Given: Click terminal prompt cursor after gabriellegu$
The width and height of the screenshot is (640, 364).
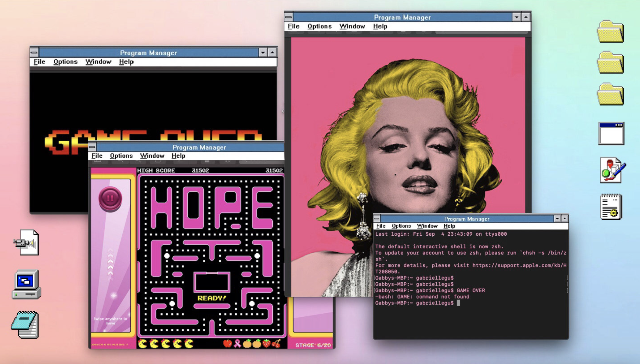Looking at the screenshot, I should tap(458, 303).
